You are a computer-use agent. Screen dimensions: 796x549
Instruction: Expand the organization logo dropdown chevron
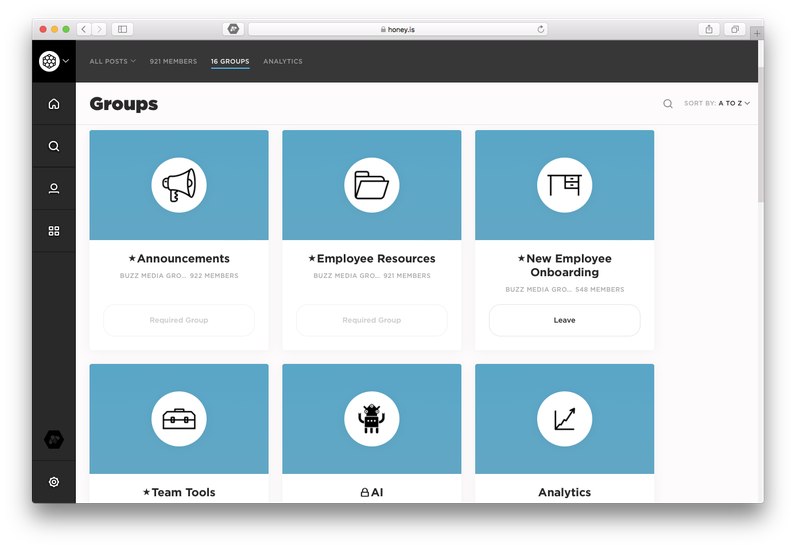tap(66, 61)
